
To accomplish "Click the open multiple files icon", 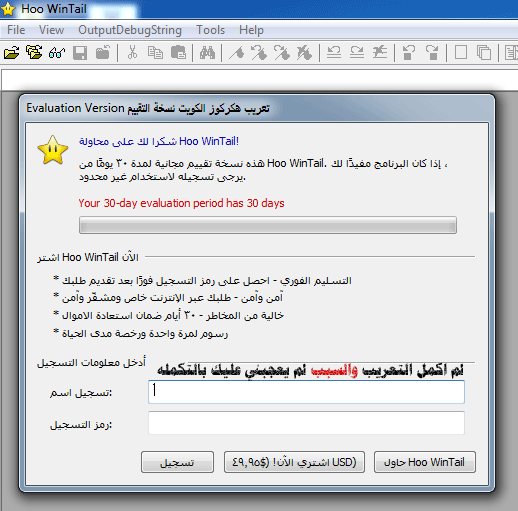I will pos(34,53).
